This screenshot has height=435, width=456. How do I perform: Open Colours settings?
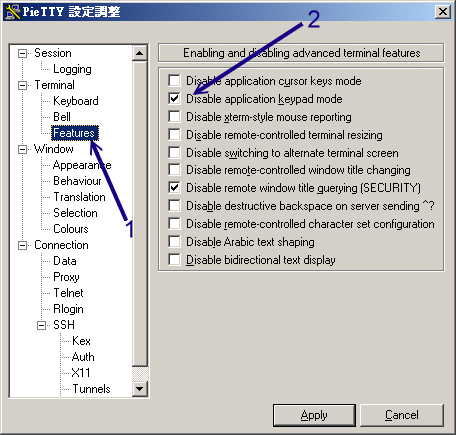(71, 229)
